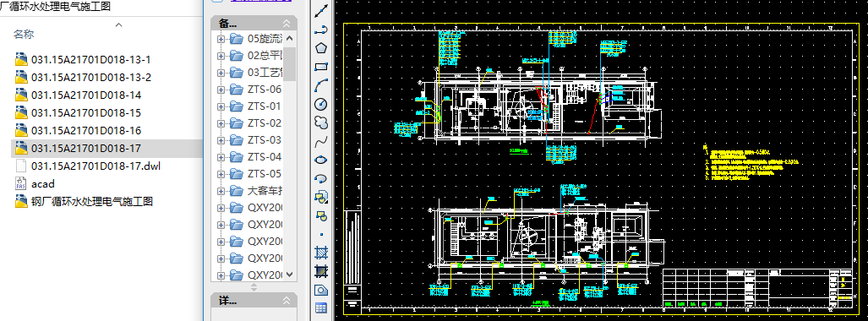Click the title block table in drawing
The height and width of the screenshot is (321, 868).
[x=756, y=288]
